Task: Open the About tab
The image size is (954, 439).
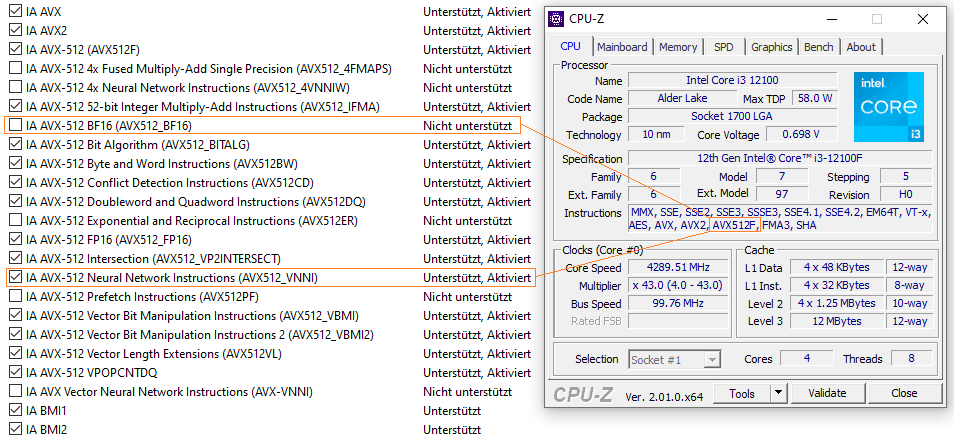Action: (x=861, y=47)
